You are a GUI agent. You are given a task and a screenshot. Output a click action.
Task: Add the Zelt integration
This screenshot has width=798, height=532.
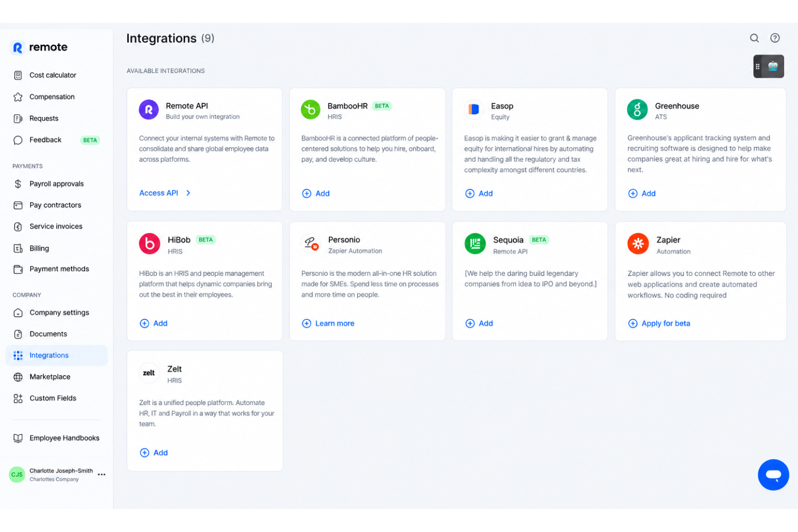pos(154,453)
